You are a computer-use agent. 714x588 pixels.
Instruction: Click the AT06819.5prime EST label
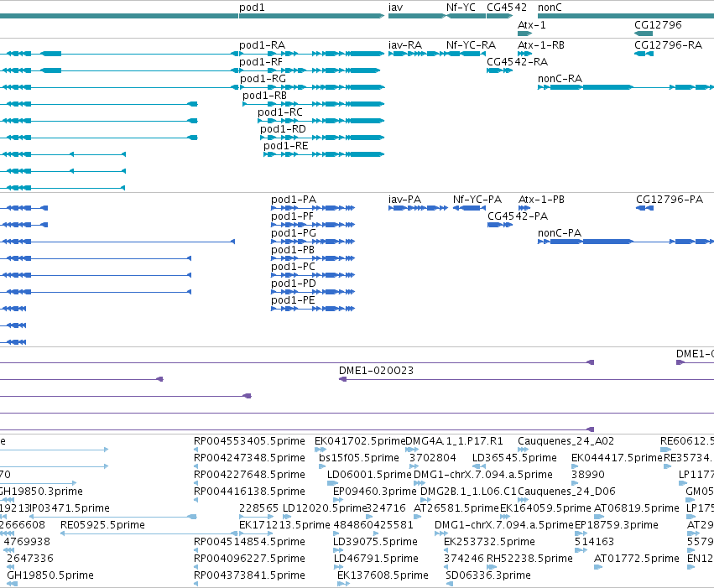tap(637, 508)
